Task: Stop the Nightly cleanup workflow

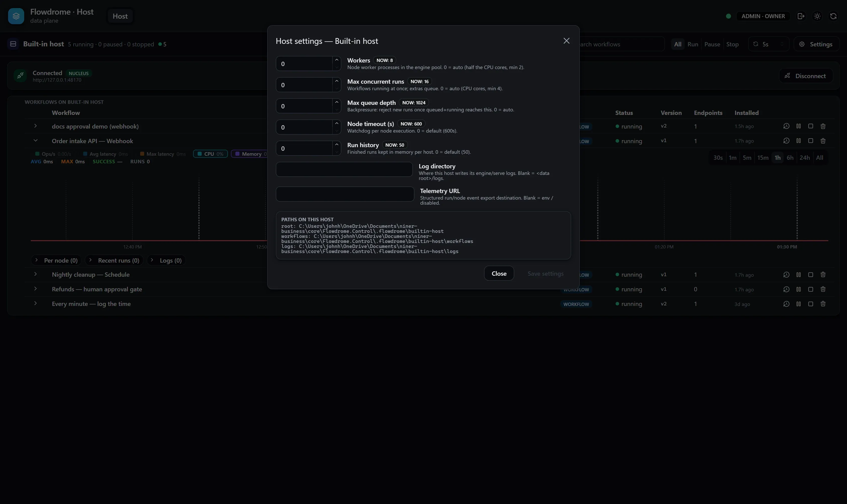Action: coord(811,275)
